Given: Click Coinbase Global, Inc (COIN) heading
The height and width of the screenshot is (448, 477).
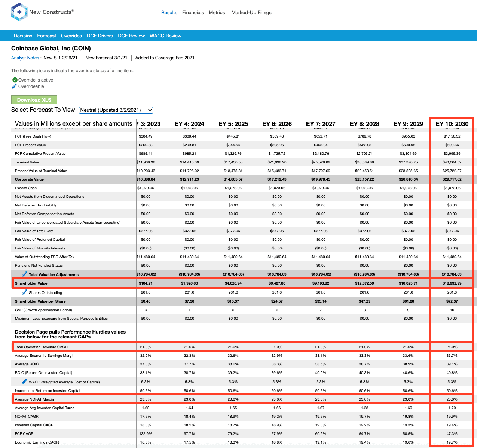Looking at the screenshot, I should [51, 49].
